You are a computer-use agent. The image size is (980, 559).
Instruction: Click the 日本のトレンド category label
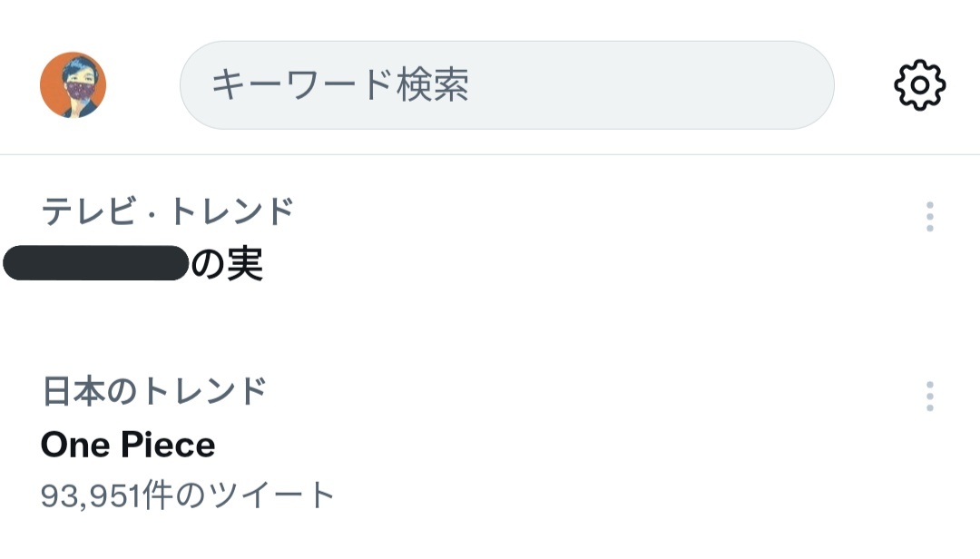tap(153, 391)
